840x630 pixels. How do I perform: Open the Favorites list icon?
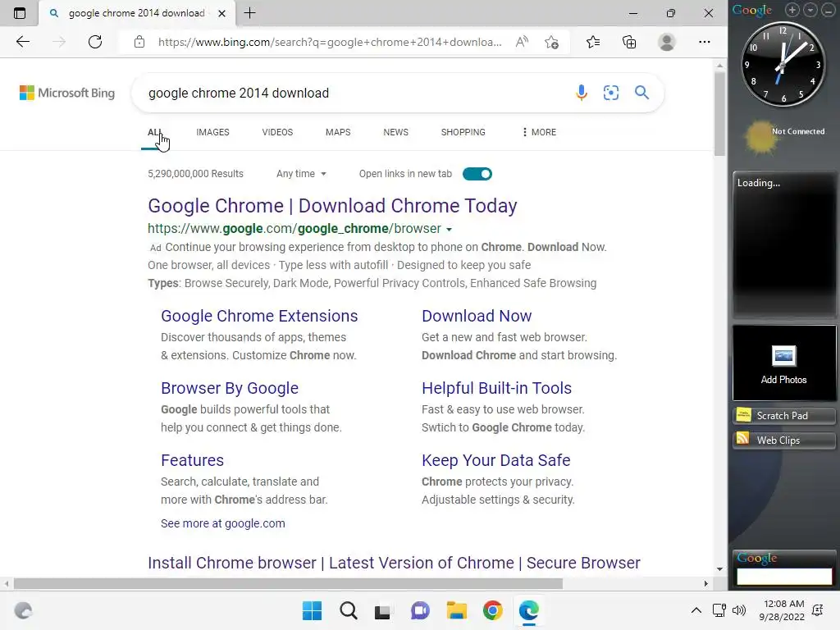pos(593,42)
